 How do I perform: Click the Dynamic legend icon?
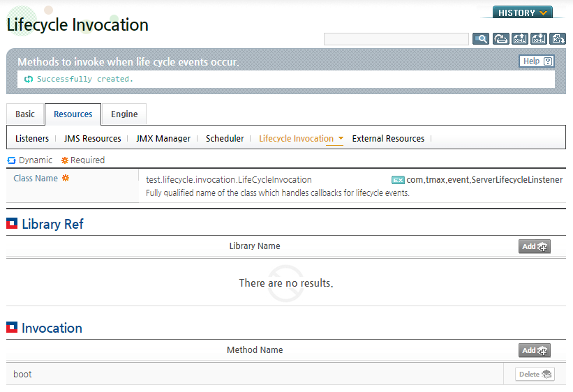click(11, 160)
